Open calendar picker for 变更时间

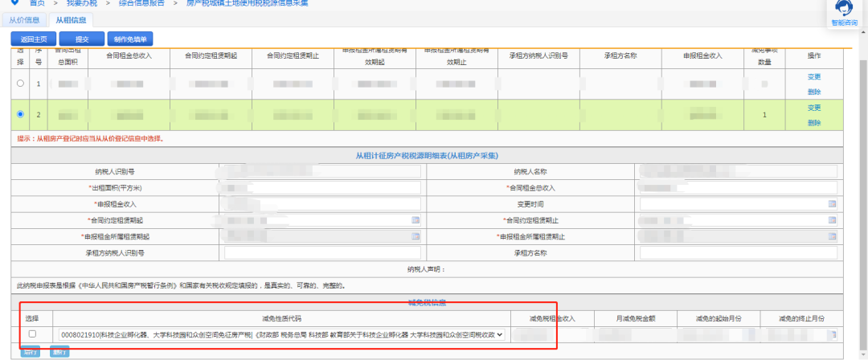click(832, 204)
